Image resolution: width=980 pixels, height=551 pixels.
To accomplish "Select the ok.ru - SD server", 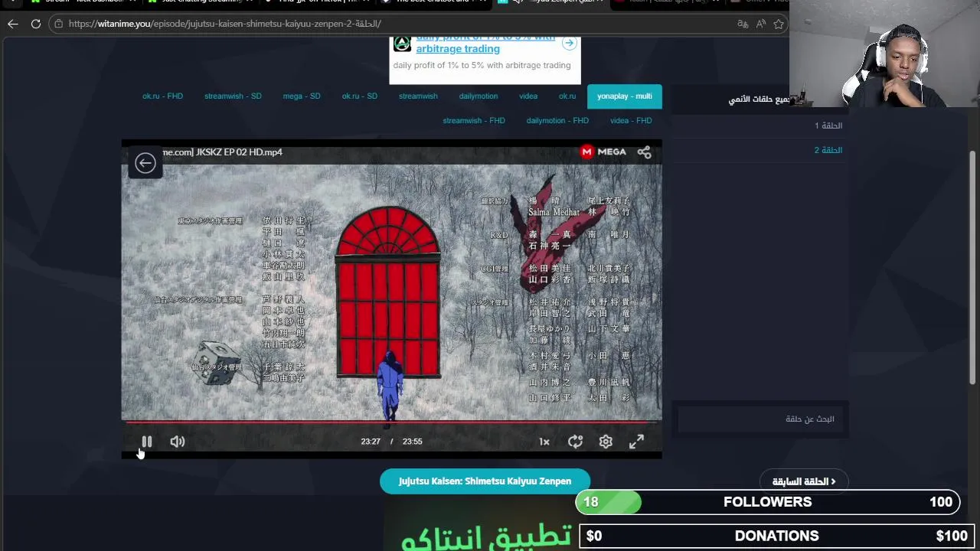I will pyautogui.click(x=360, y=96).
